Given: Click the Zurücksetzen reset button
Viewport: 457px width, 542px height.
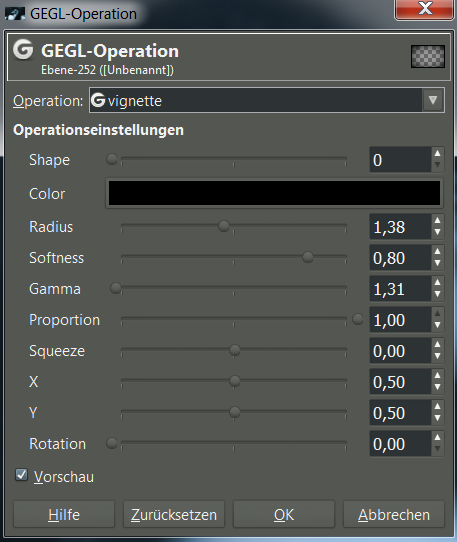Looking at the screenshot, I should (x=174, y=514).
